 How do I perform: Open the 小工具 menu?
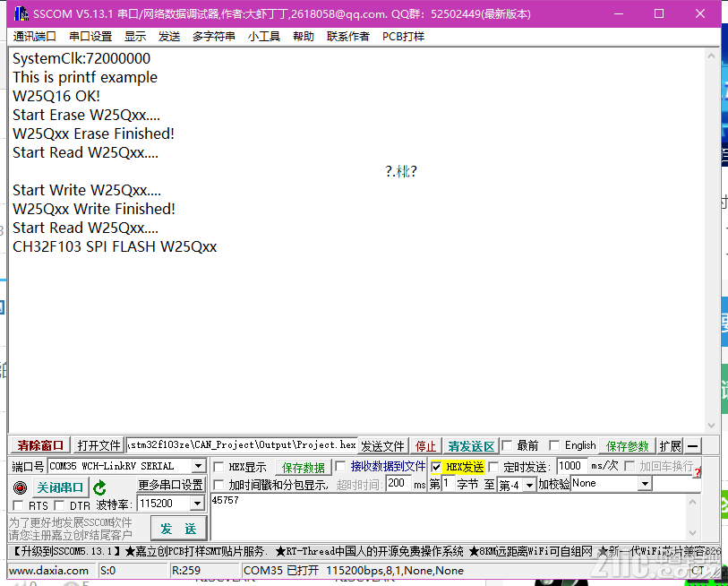click(264, 36)
